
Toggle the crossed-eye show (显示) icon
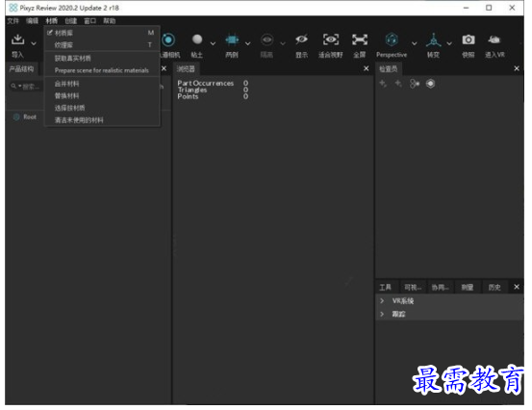(x=301, y=39)
